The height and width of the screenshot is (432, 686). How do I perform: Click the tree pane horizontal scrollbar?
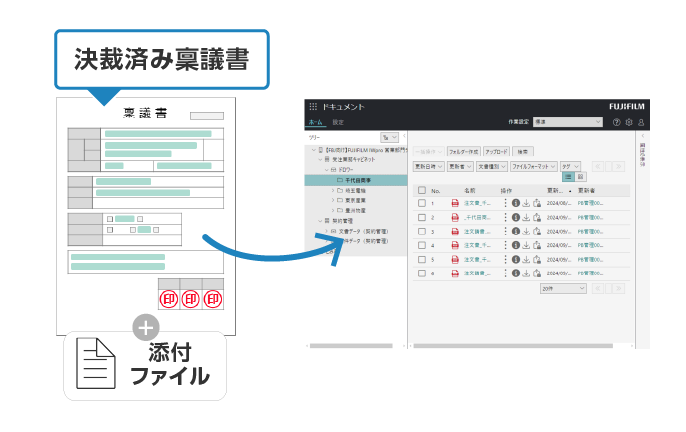351,346
